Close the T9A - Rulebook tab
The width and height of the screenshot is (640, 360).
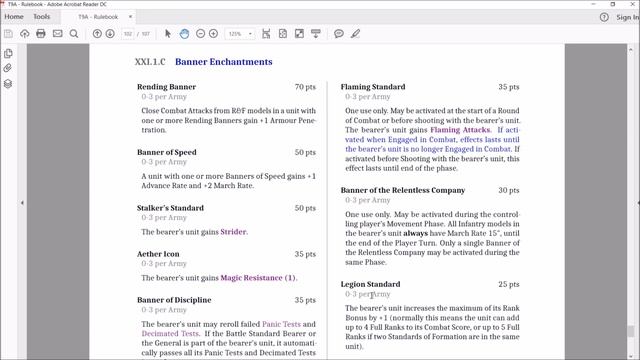tap(130, 17)
